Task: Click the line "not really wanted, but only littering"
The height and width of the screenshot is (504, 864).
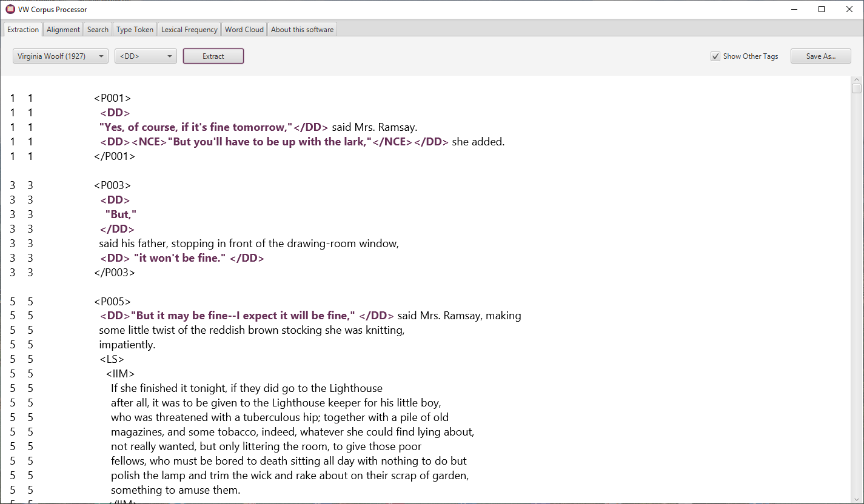Action: click(266, 447)
